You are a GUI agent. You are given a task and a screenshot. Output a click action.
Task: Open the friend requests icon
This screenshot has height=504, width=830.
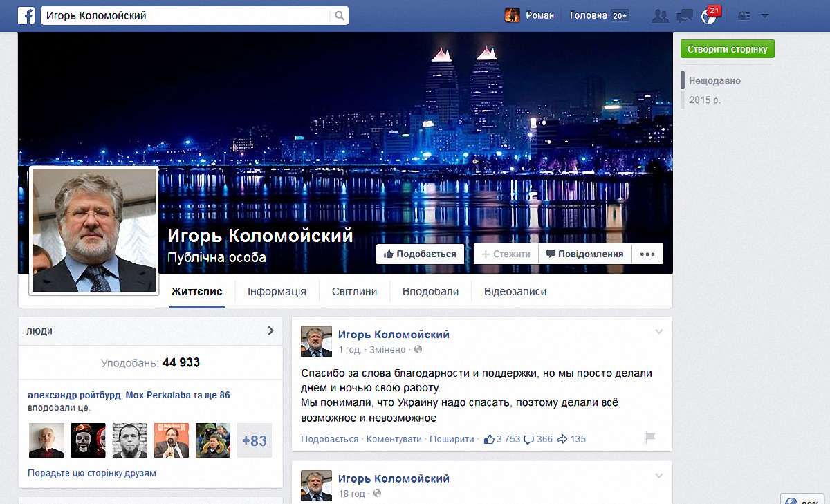click(x=661, y=15)
